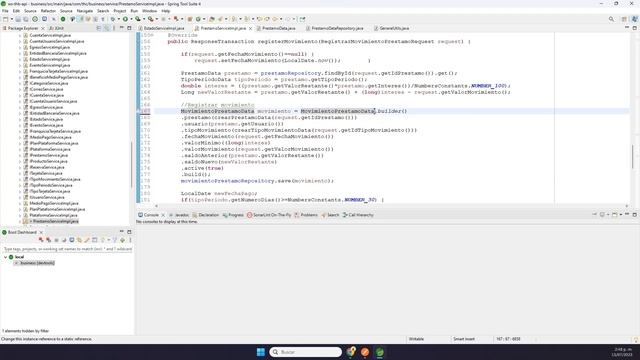Screen dimensions: 640x360
Task: Switch to GeneralUtils.java editor tab
Action: pyautogui.click(x=391, y=28)
